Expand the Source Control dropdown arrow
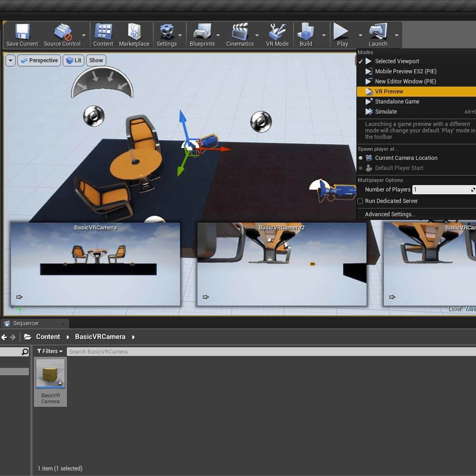This screenshot has height=476, width=476. [x=84, y=35]
